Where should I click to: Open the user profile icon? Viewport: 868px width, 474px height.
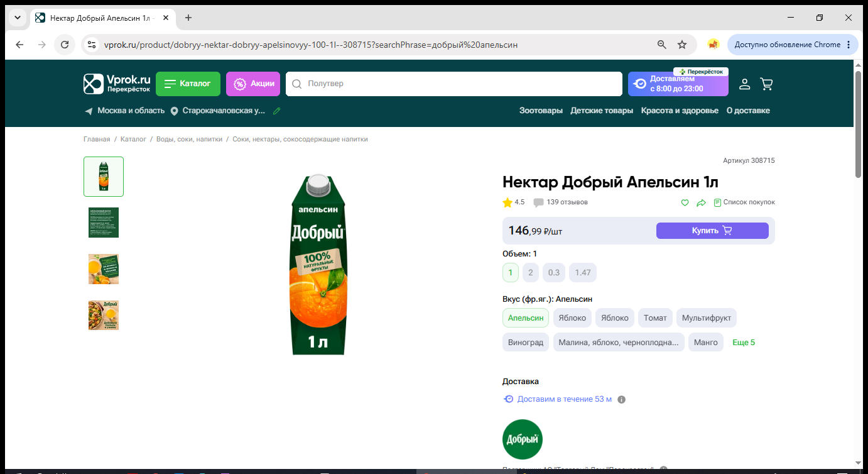[744, 84]
